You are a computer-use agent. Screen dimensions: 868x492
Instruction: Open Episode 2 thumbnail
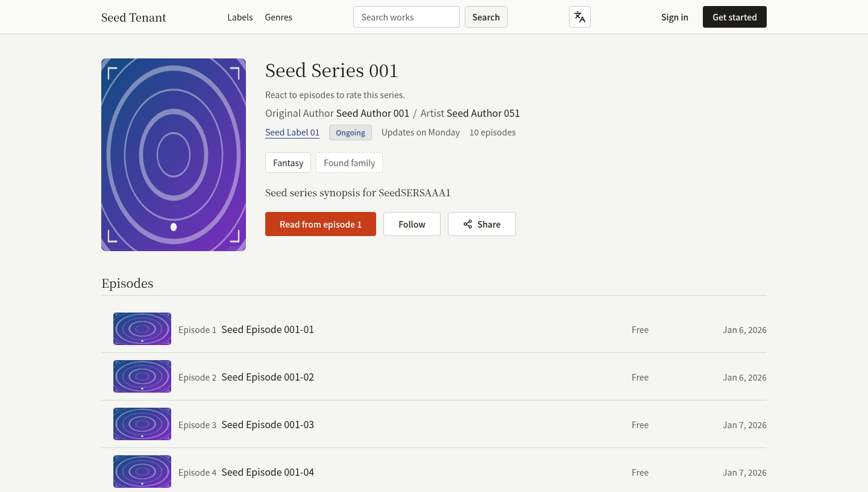tap(142, 376)
